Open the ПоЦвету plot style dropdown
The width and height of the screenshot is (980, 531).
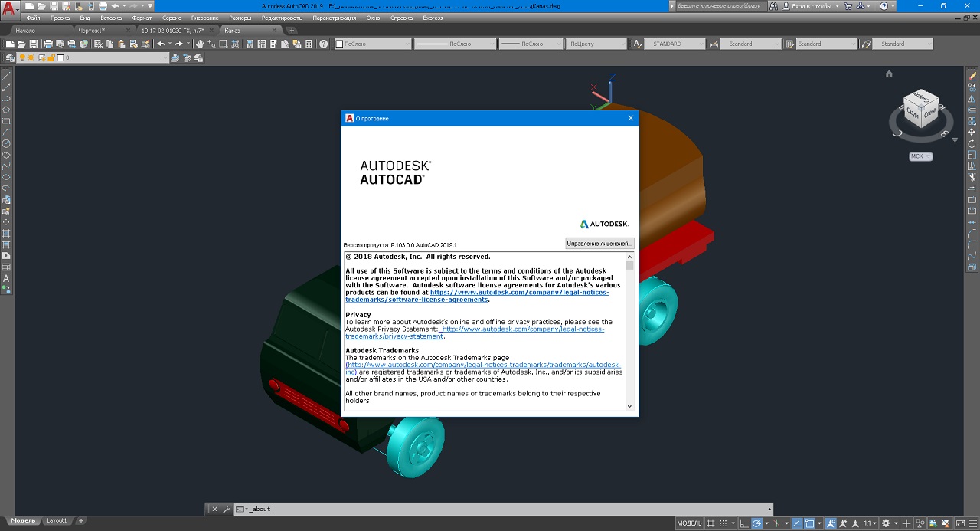click(596, 44)
